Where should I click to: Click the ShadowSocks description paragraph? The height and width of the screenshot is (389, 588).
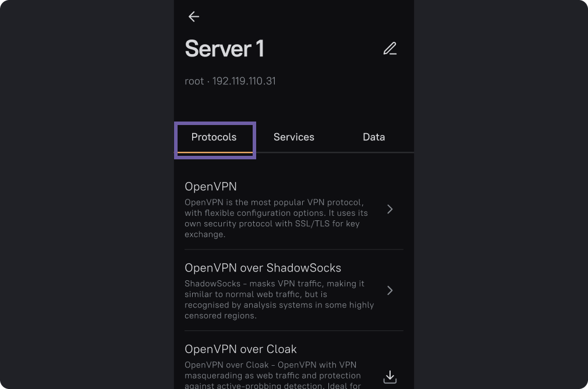279,299
